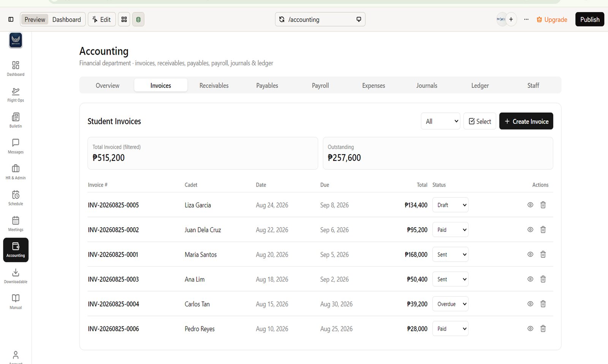Screen dimensions: 608x364
Task: Delete Ana Lim's invoice
Action: [x=543, y=279]
